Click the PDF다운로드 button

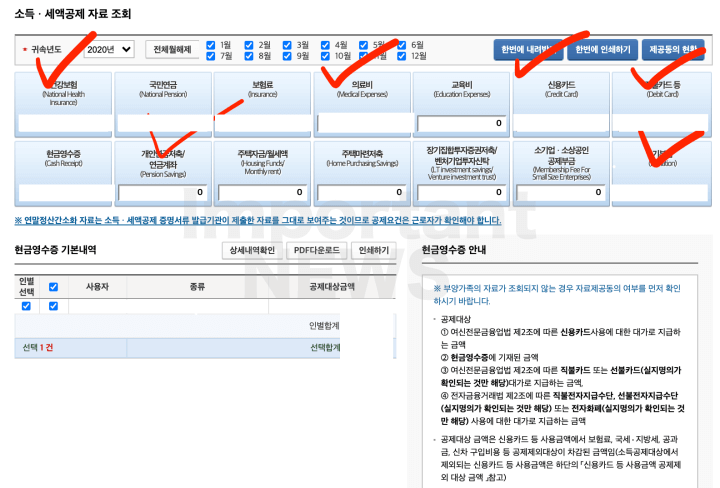[x=317, y=250]
